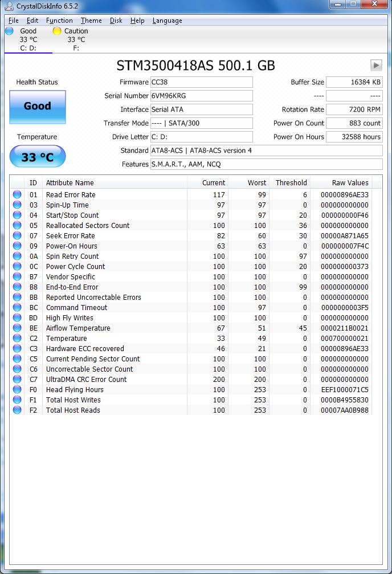
Task: Click the Rotation Rate field 7200 RPM
Action: [x=354, y=109]
